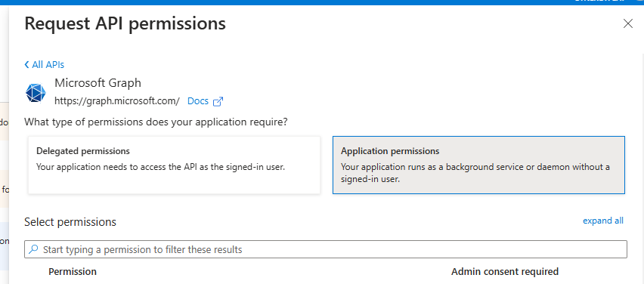The height and width of the screenshot is (284, 644).
Task: Select the Delegated permissions option card
Action: (x=174, y=165)
